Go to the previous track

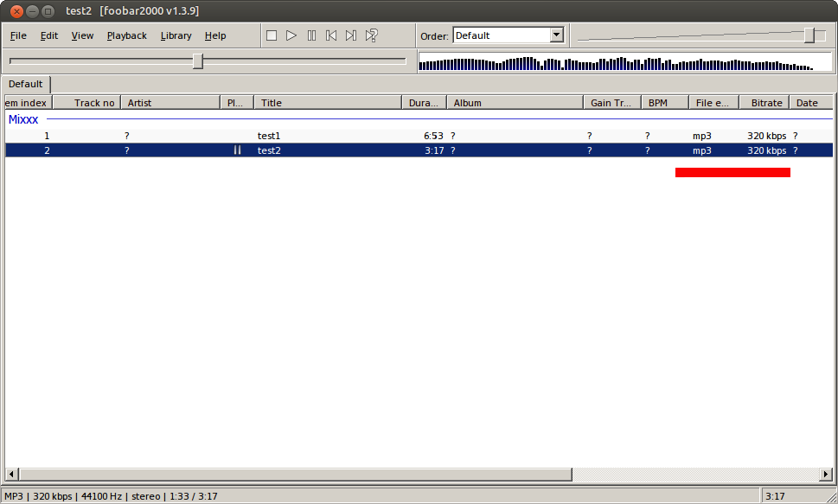[x=331, y=35]
